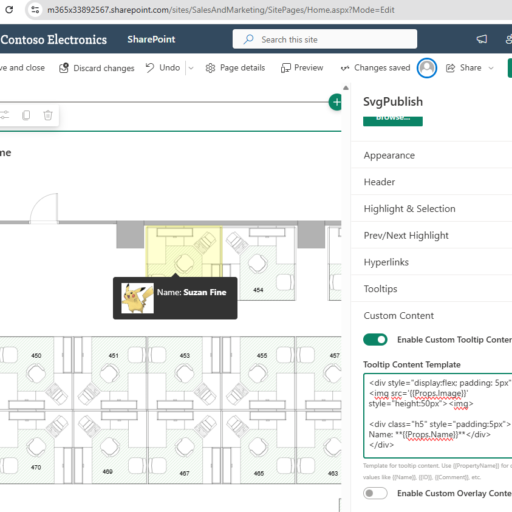Select the SharePoint URL in address bar
The width and height of the screenshot is (512, 512).
[x=221, y=10]
